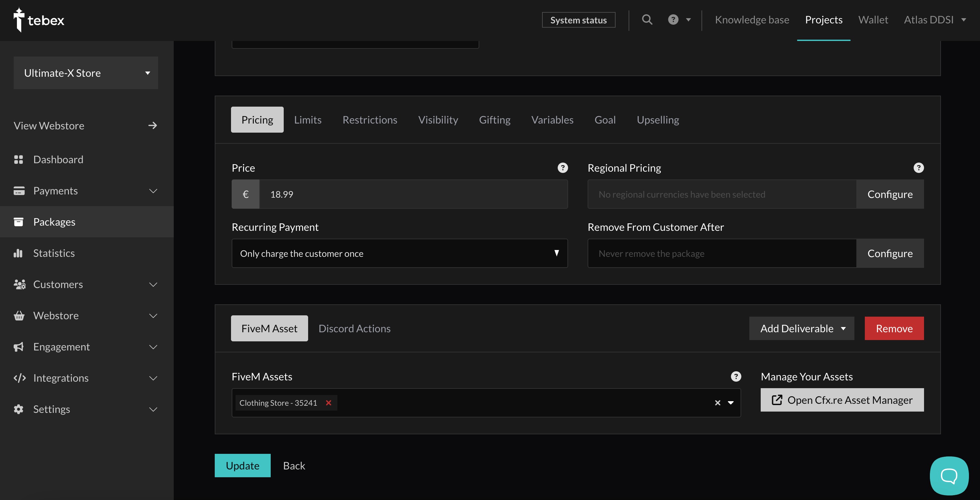This screenshot has width=980, height=500.
Task: Go to Projects in top navigation
Action: click(823, 20)
